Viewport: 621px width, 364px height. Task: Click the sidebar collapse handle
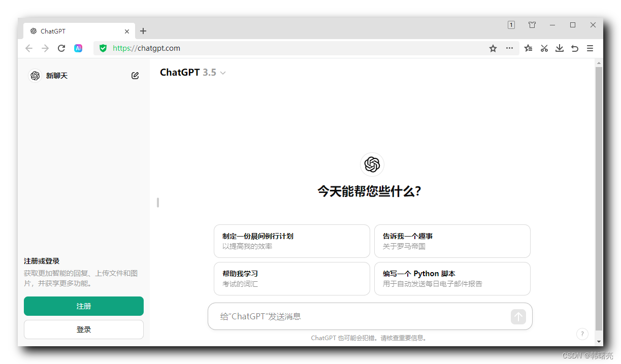pos(158,203)
